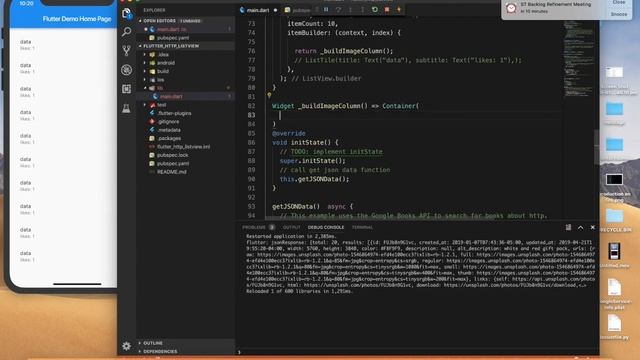640x360 pixels.
Task: Click the Step Out debug button
Action: point(362,9)
